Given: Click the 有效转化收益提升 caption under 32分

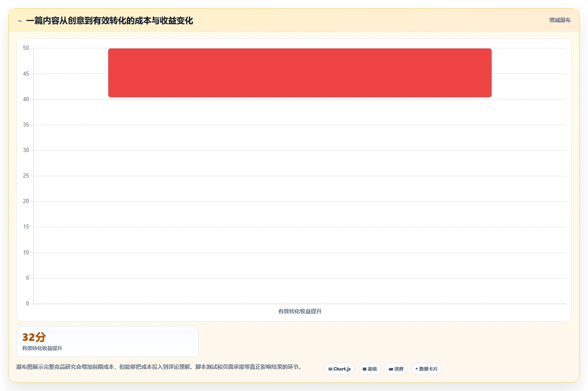Looking at the screenshot, I should click(x=42, y=348).
